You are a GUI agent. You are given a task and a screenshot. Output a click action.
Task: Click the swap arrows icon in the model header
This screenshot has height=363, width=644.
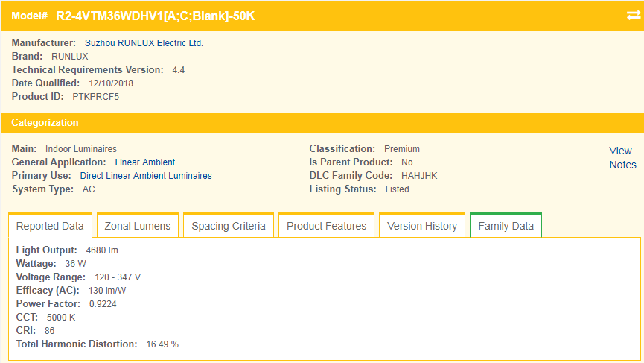(633, 16)
